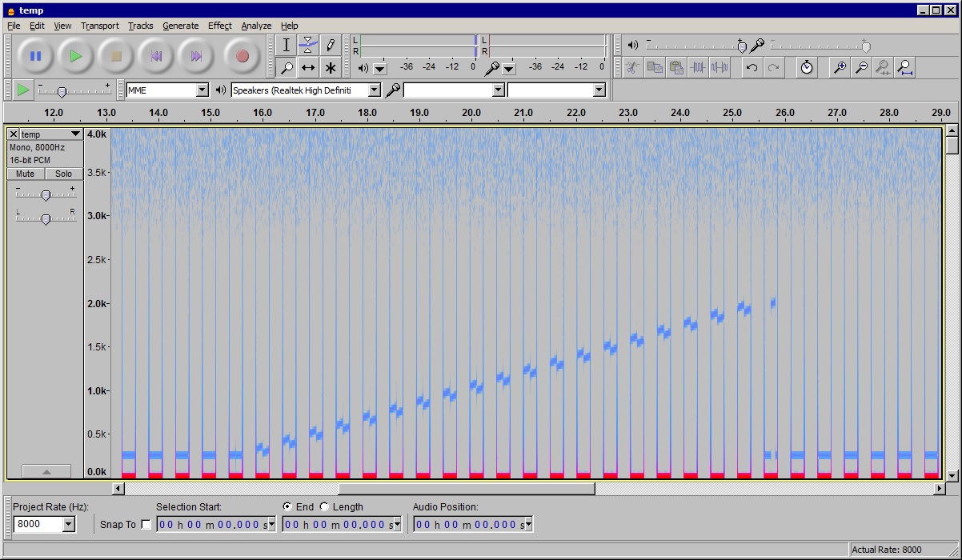Start playback with the green Play button

tap(75, 56)
